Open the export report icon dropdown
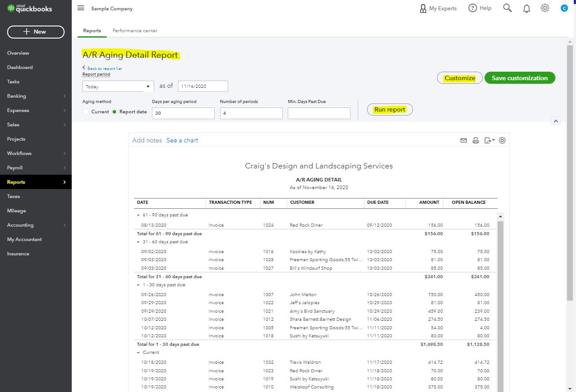The width and height of the screenshot is (576, 392). coord(489,140)
